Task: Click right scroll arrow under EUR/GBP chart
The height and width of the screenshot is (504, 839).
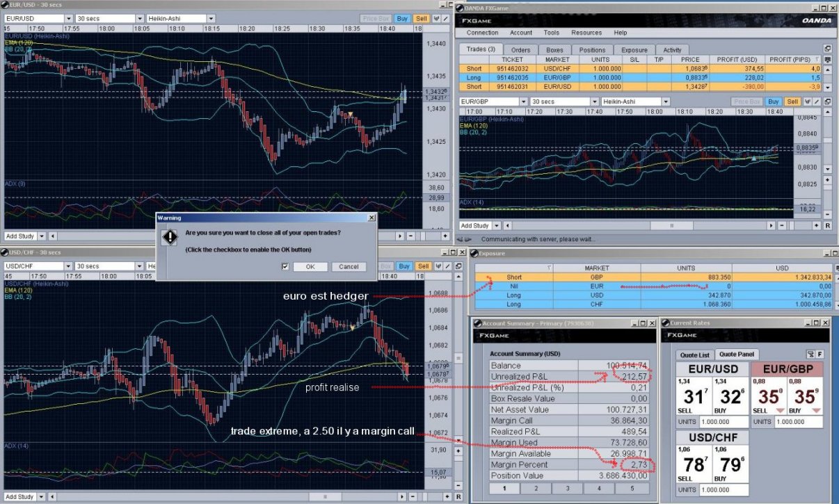Action: tap(771, 226)
